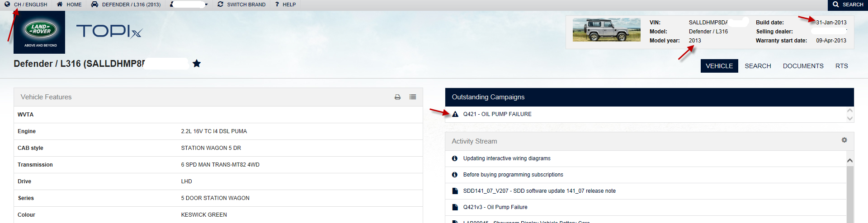Screen dimensions: 868x223
Task: Click the TOPIx logo
Action: pos(109,31)
